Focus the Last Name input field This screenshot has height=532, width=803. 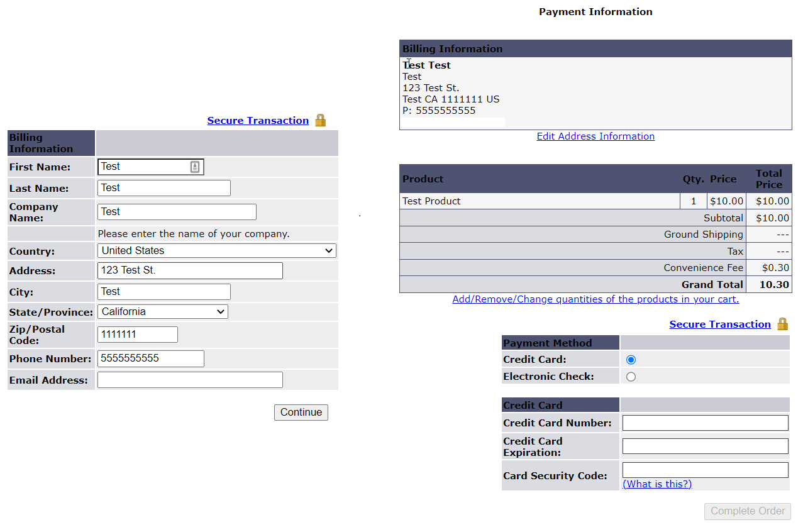click(164, 188)
